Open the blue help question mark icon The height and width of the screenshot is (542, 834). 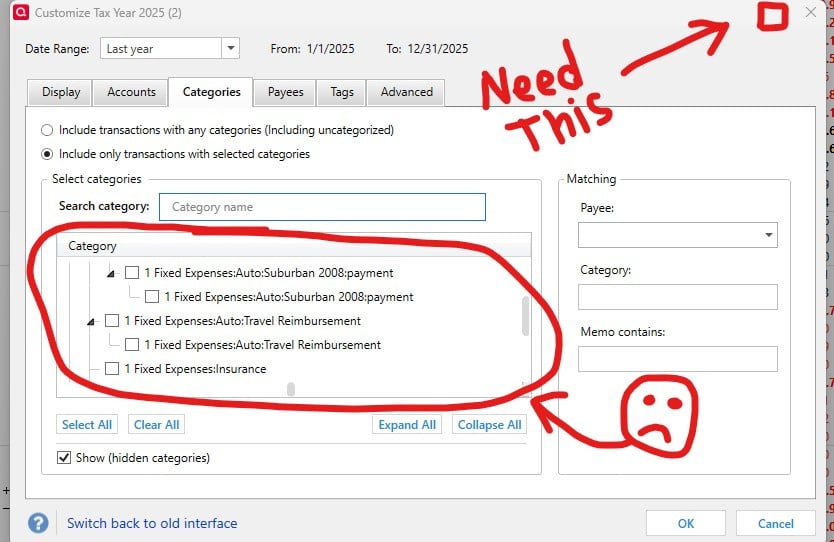38,523
